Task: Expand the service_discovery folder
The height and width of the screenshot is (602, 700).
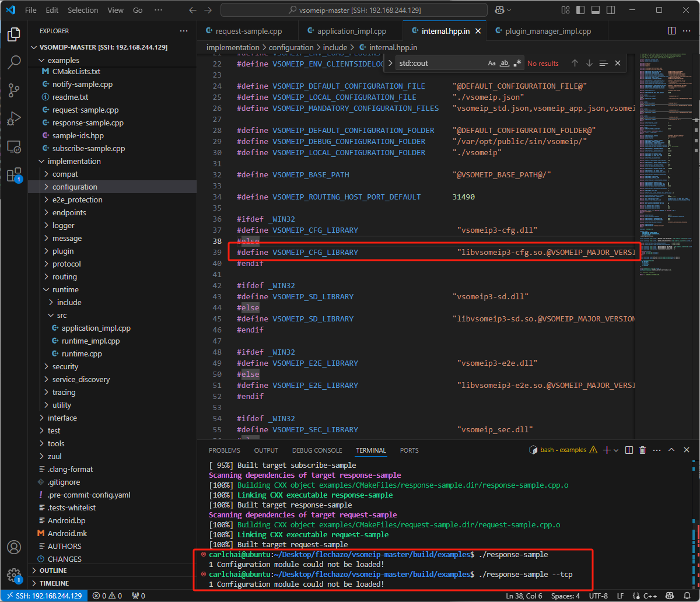Action: click(x=80, y=379)
